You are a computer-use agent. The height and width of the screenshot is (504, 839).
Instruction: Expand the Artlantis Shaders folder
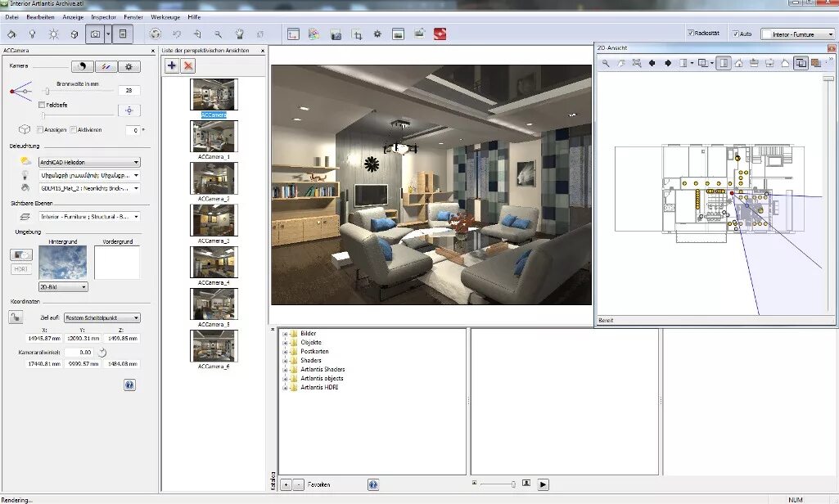click(x=285, y=370)
